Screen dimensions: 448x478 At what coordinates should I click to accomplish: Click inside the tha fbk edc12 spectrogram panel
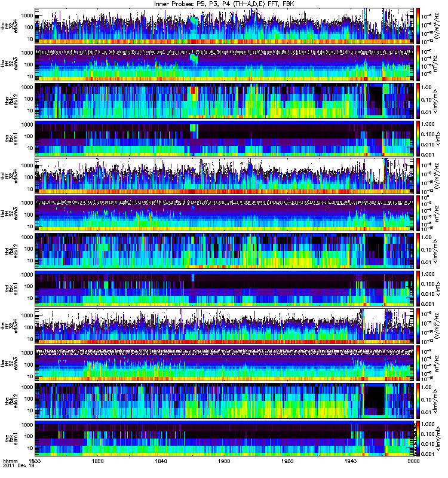(225, 101)
